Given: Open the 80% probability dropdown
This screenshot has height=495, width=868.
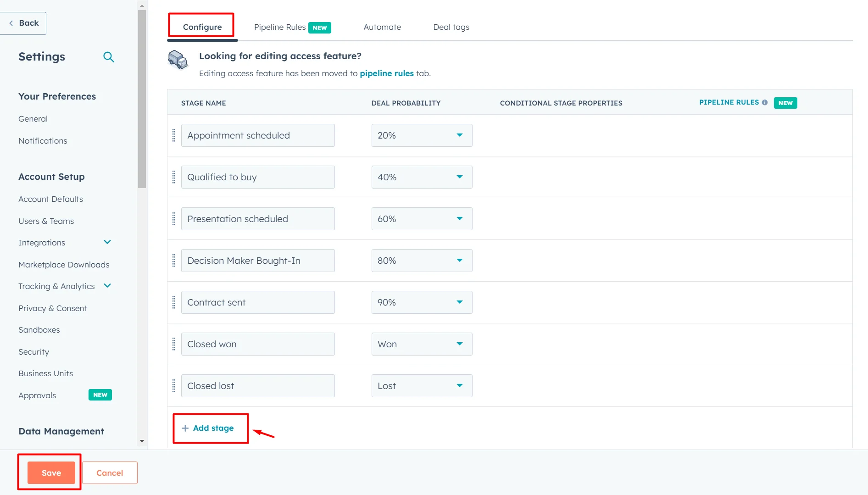Looking at the screenshot, I should tap(421, 261).
